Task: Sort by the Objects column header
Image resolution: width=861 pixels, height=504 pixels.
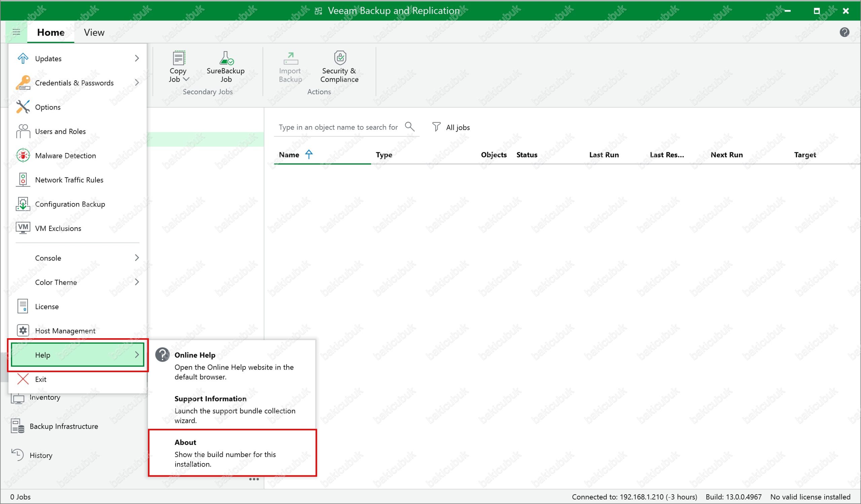Action: pyautogui.click(x=493, y=155)
